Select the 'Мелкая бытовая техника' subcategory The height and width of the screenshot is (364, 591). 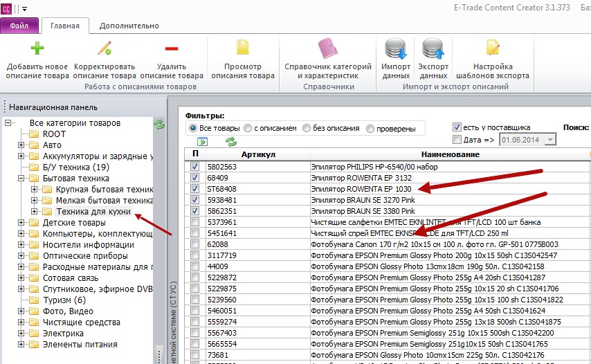click(104, 201)
